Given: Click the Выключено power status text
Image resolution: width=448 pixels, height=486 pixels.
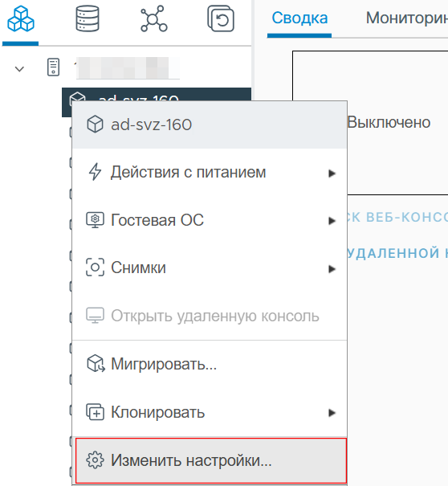Looking at the screenshot, I should (389, 122).
